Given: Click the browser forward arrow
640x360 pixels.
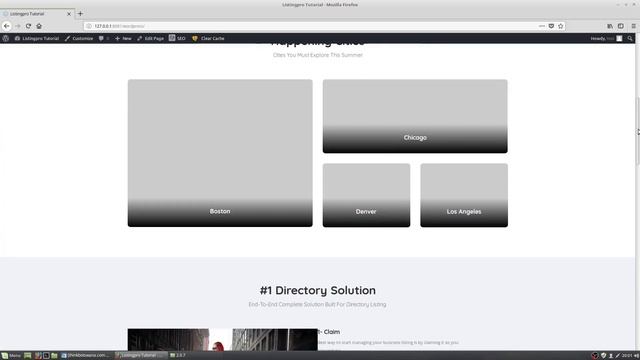Looking at the screenshot, I should (x=18, y=26).
